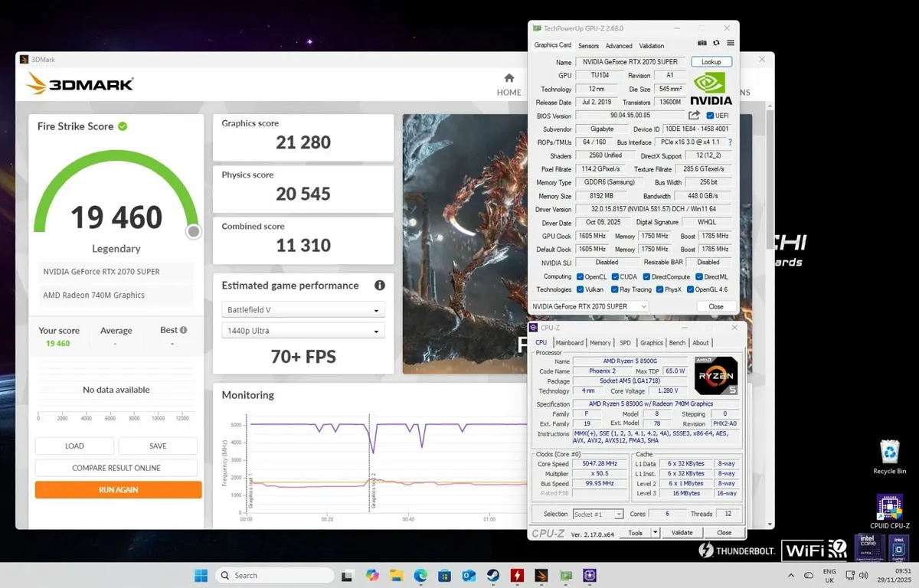Viewport: 919px width, 588px height.
Task: Click the Ryzen 5 logo in CPU-Z
Action: click(715, 375)
